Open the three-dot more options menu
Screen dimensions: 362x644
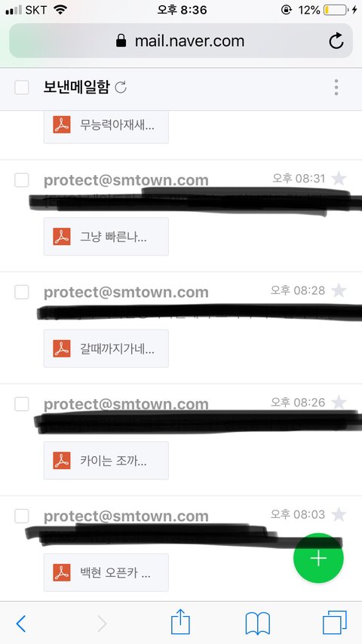click(336, 87)
